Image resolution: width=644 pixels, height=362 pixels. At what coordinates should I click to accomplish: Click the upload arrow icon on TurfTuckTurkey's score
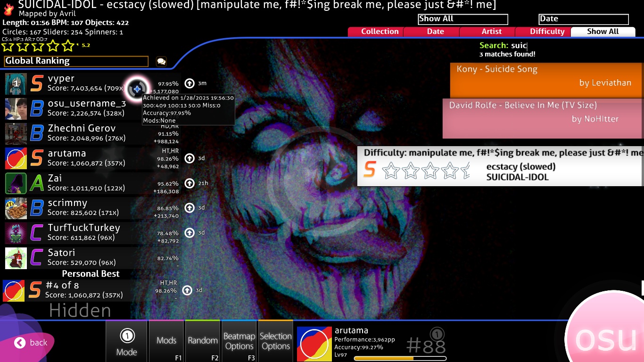coord(190,233)
